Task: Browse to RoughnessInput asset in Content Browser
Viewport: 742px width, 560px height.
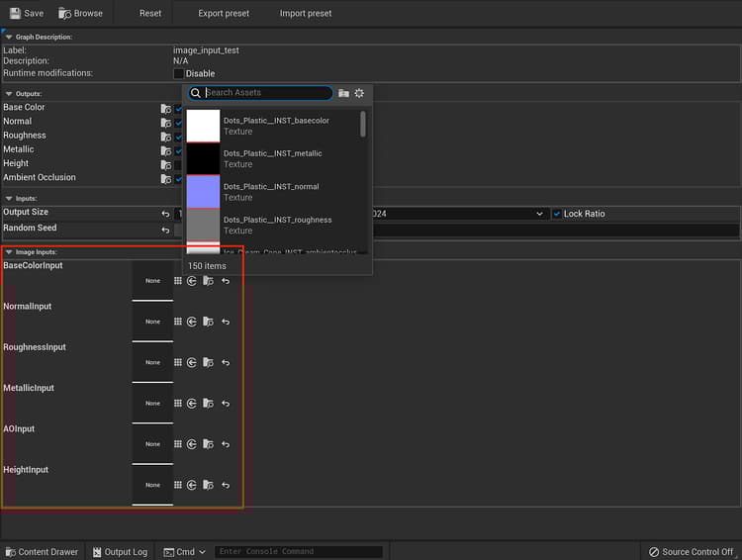Action: [x=208, y=363]
